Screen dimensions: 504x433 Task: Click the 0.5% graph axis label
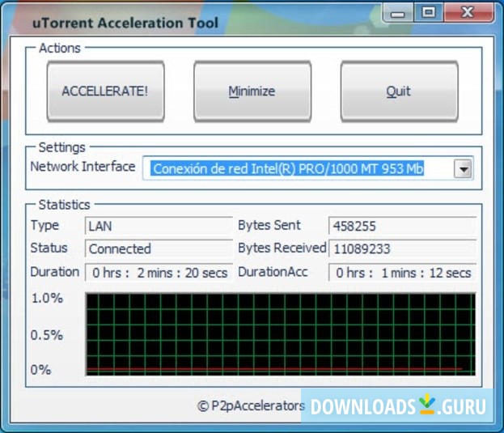pos(47,335)
